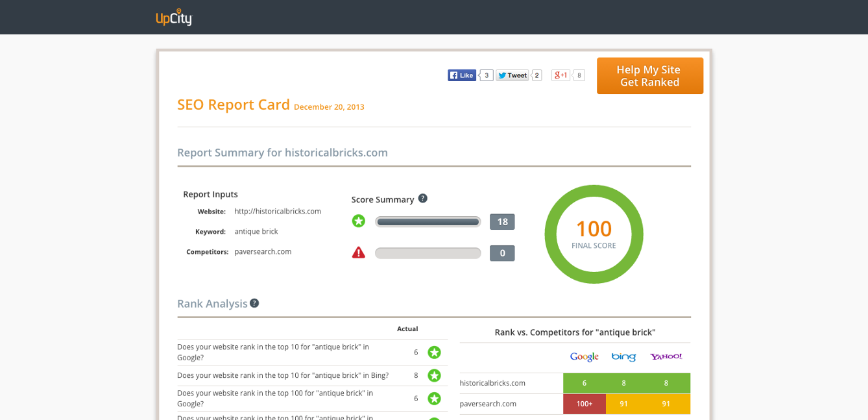The image size is (868, 420).
Task: Click the Google +1 count 8
Action: tap(579, 75)
